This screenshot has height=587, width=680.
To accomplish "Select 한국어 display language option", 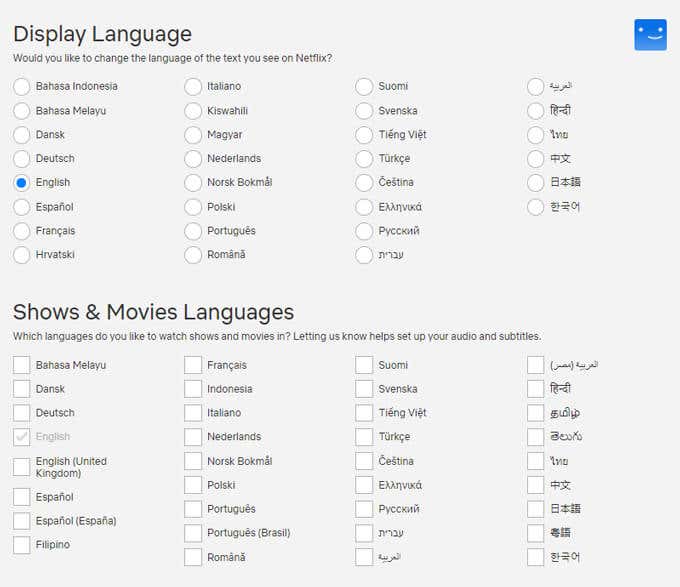I will [535, 206].
